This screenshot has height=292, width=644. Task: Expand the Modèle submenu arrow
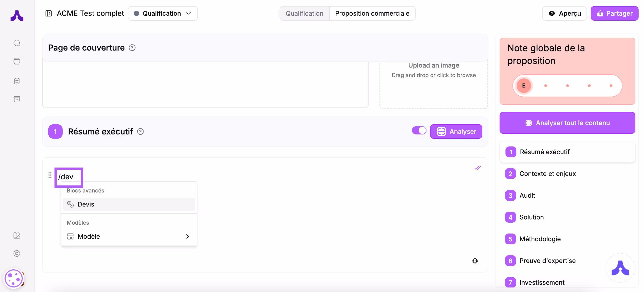pos(188,236)
